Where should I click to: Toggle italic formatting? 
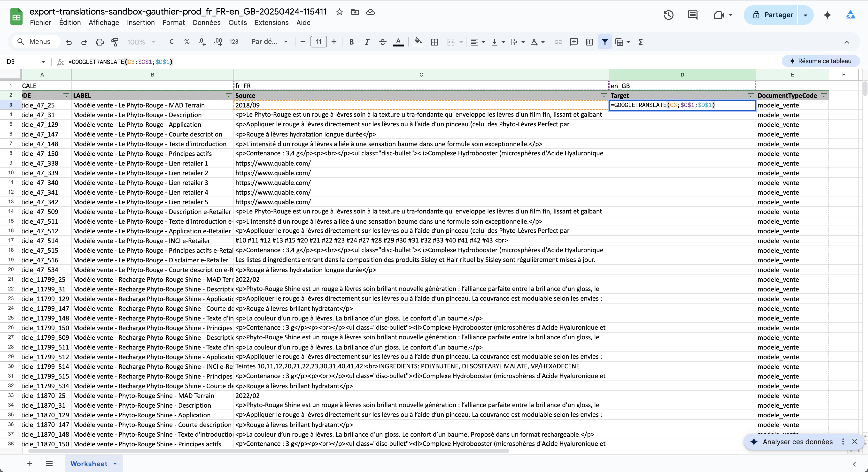pos(367,42)
